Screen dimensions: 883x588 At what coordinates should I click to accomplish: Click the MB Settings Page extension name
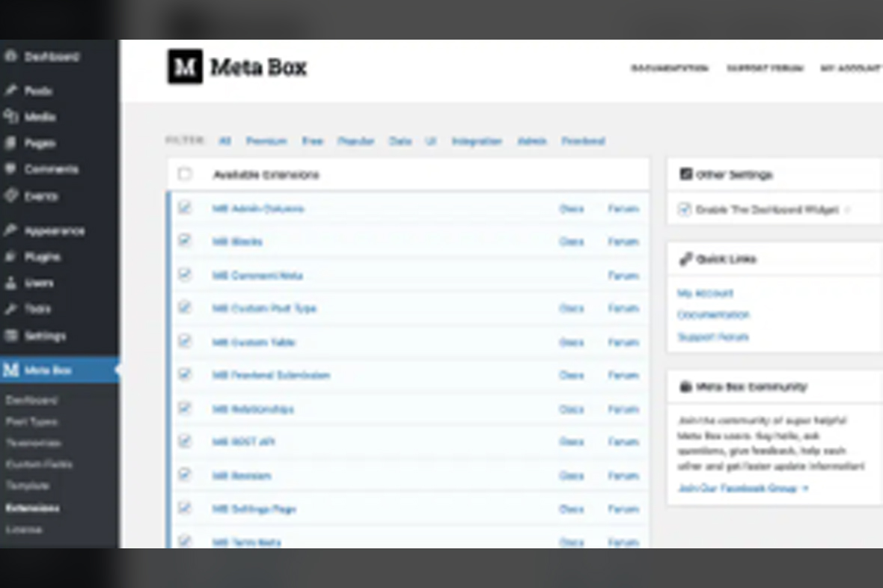[x=254, y=509]
